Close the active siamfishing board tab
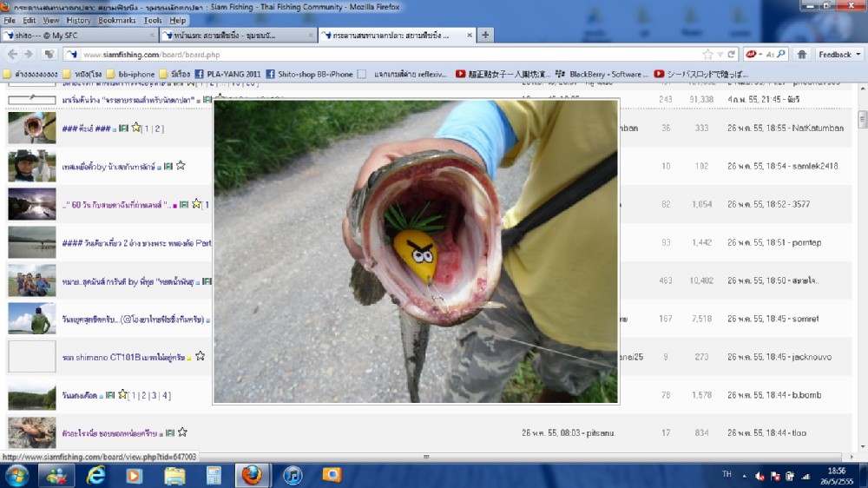The image size is (868, 488). [x=470, y=35]
